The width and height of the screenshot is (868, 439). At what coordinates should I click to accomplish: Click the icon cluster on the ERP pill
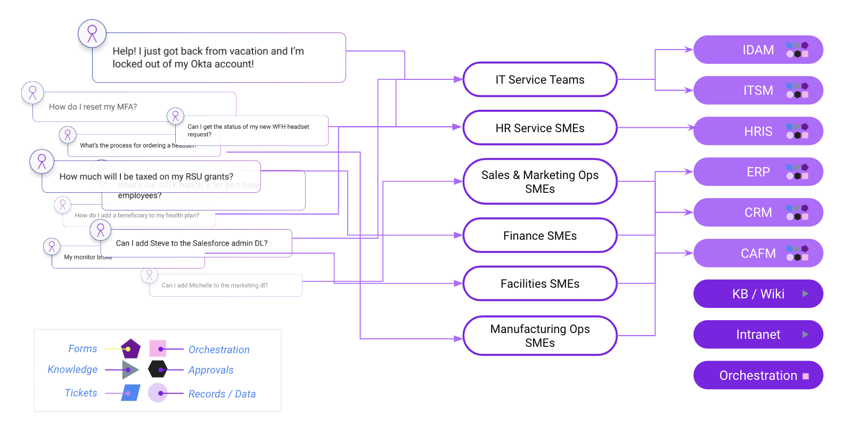pyautogui.click(x=797, y=172)
